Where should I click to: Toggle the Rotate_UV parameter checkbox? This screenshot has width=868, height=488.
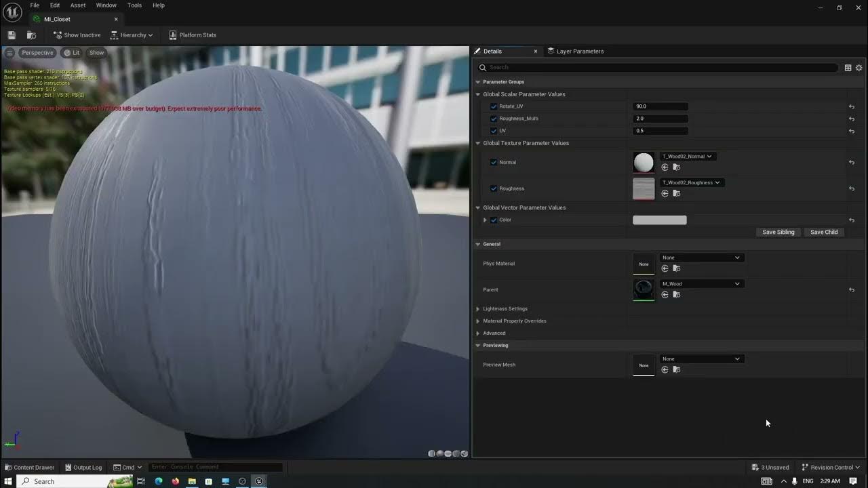point(494,106)
